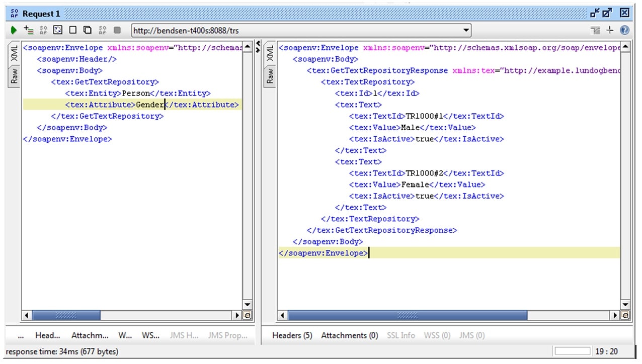
Task: Click the Female value in the response
Action: coord(415,185)
